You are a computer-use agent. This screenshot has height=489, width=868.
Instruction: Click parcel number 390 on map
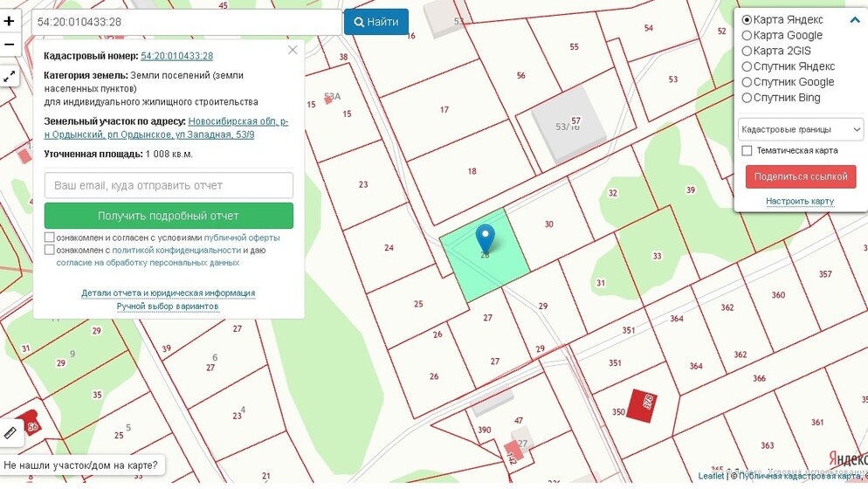click(485, 430)
